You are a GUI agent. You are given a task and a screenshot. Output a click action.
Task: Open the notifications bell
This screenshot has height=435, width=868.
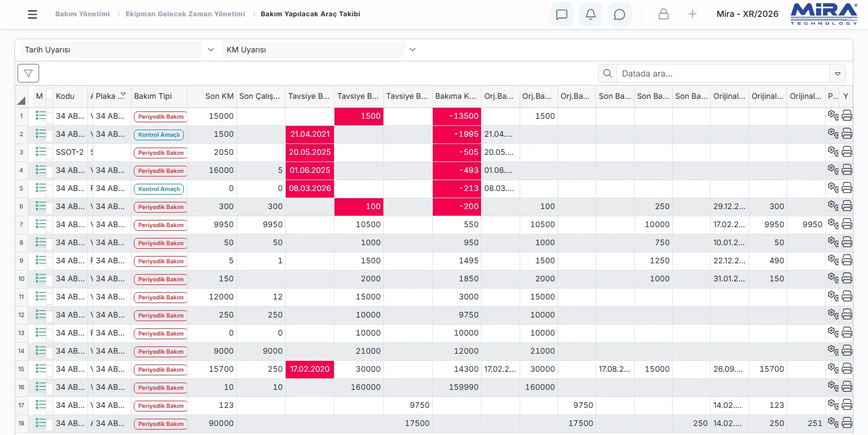[x=591, y=14]
